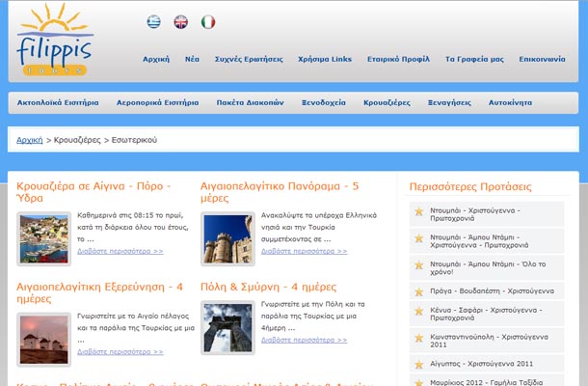The image size is (588, 386).
Task: Open the castle tower thumbnail image
Action: pyautogui.click(x=227, y=238)
